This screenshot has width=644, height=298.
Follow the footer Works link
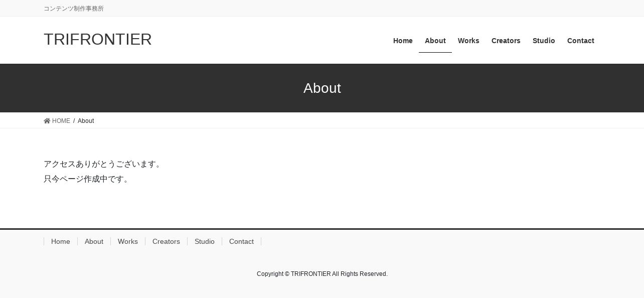(128, 241)
